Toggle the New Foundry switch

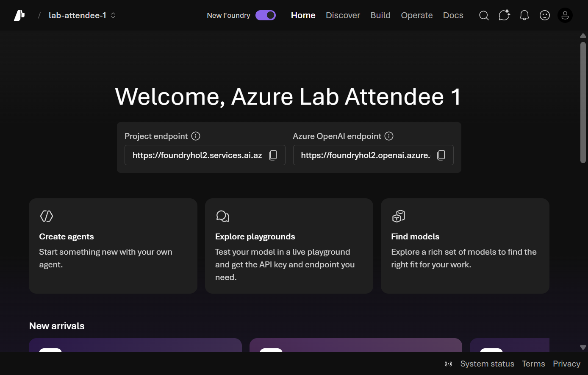266,15
